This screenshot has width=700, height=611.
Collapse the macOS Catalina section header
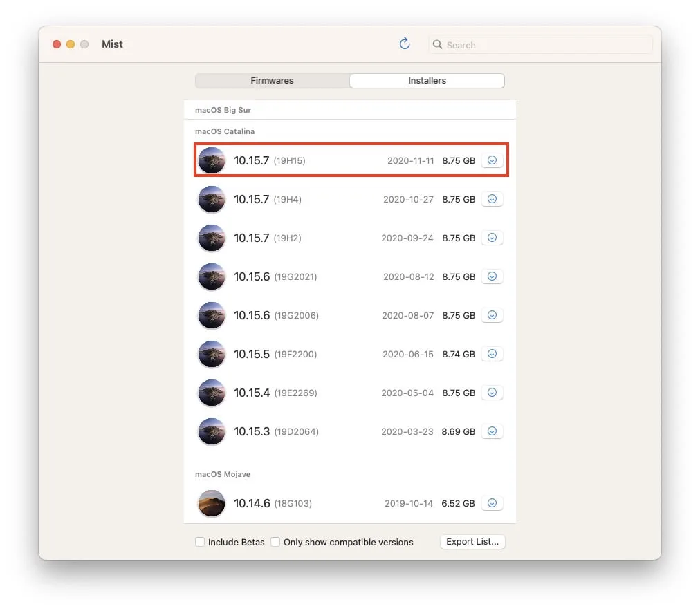pyautogui.click(x=225, y=131)
